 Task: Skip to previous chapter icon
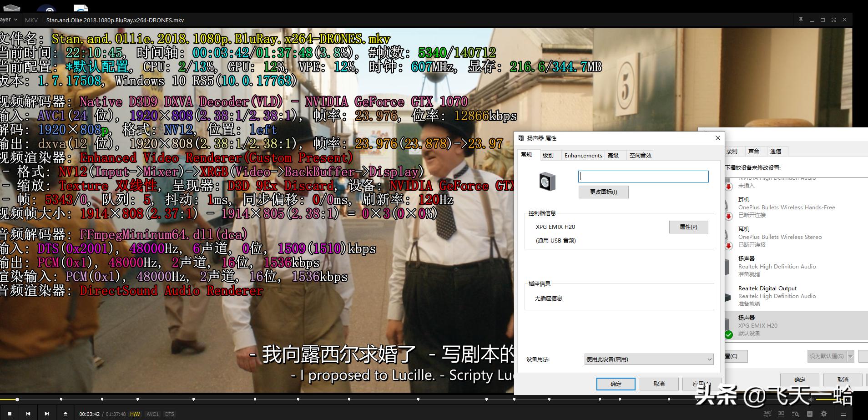coord(28,413)
